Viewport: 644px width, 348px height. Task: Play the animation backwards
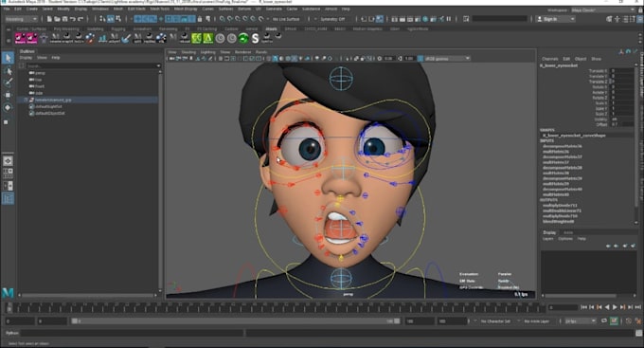(607, 307)
